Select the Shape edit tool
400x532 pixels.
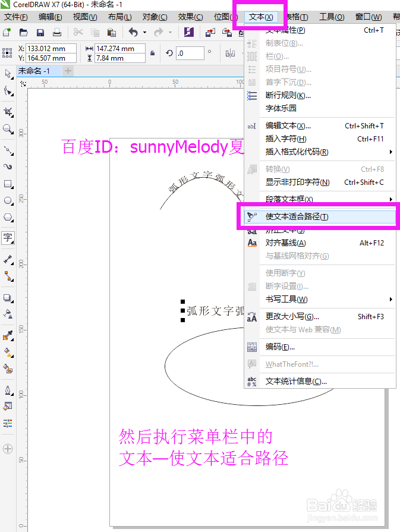[8, 91]
